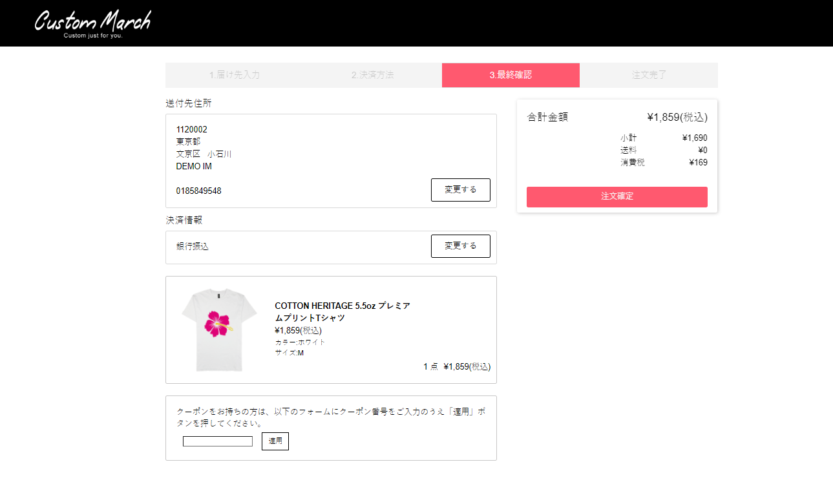Select step 1.届け先入力 tab
Image resolution: width=833 pixels, height=504 pixels.
(x=235, y=75)
